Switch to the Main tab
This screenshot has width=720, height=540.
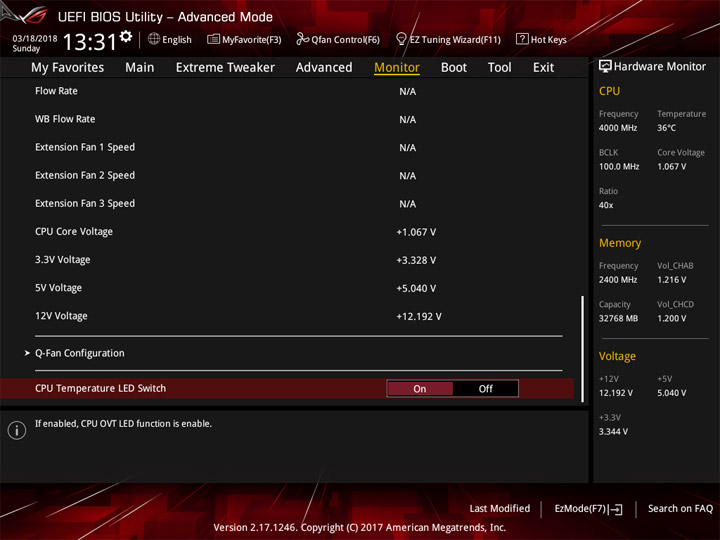pos(140,68)
